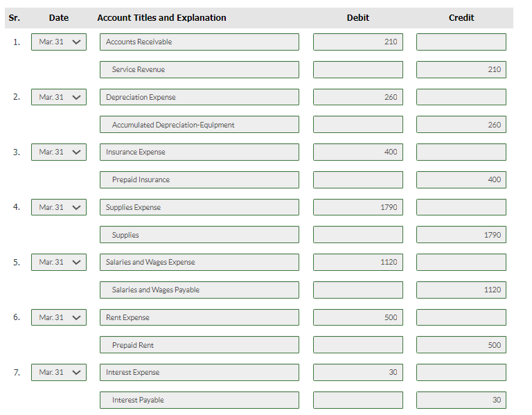Select the Service Revenue account title field
The width and height of the screenshot is (532, 415).
coord(199,69)
